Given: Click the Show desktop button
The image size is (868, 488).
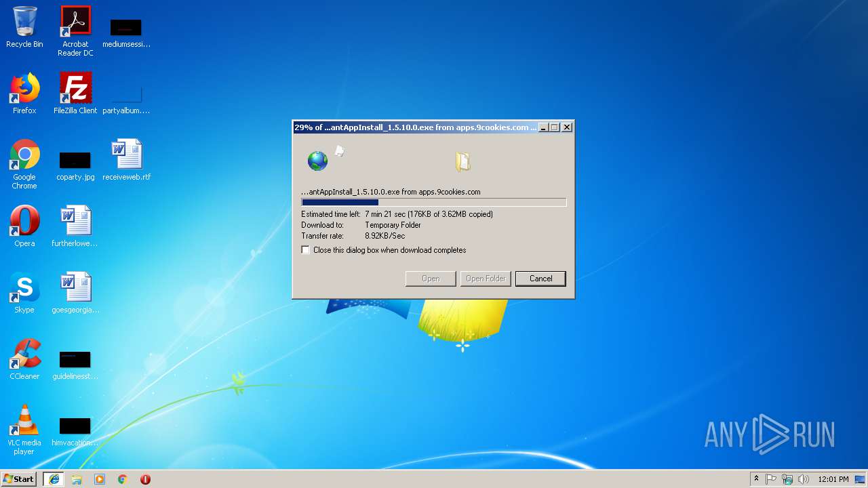Looking at the screenshot, I should pos(861,479).
